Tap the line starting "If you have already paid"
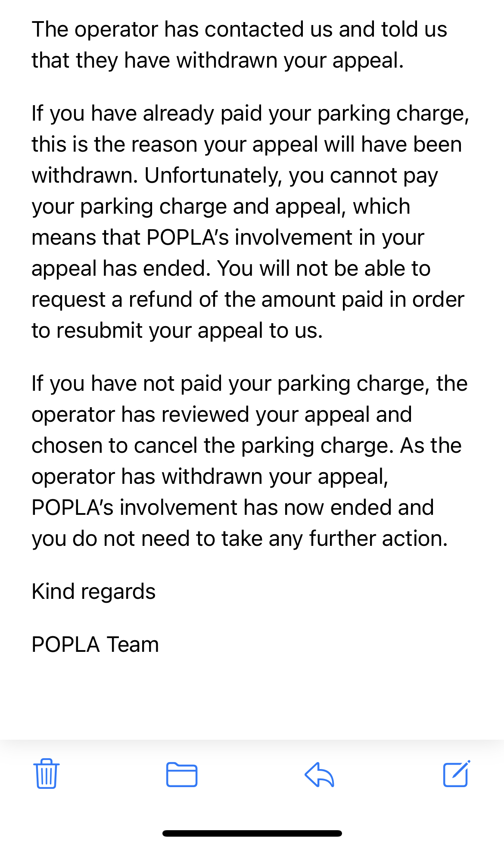 pos(250,114)
